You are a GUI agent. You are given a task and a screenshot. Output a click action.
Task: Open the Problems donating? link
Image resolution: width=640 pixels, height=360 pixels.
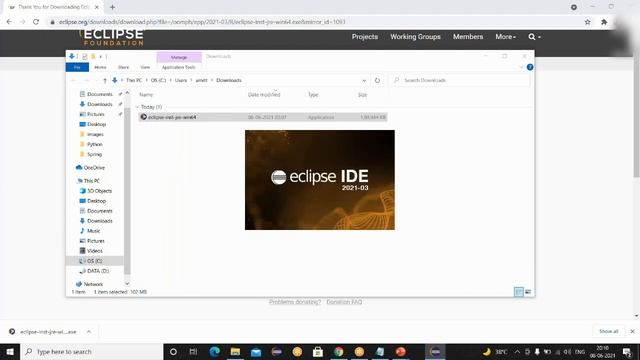295,302
